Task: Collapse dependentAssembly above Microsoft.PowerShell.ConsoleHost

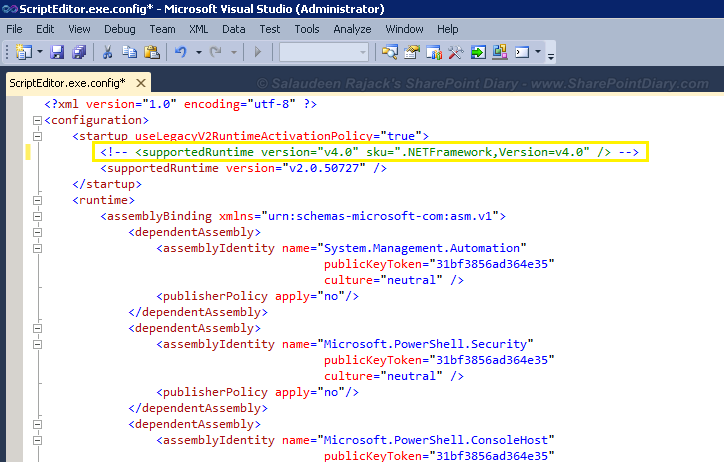Action: coord(37,424)
